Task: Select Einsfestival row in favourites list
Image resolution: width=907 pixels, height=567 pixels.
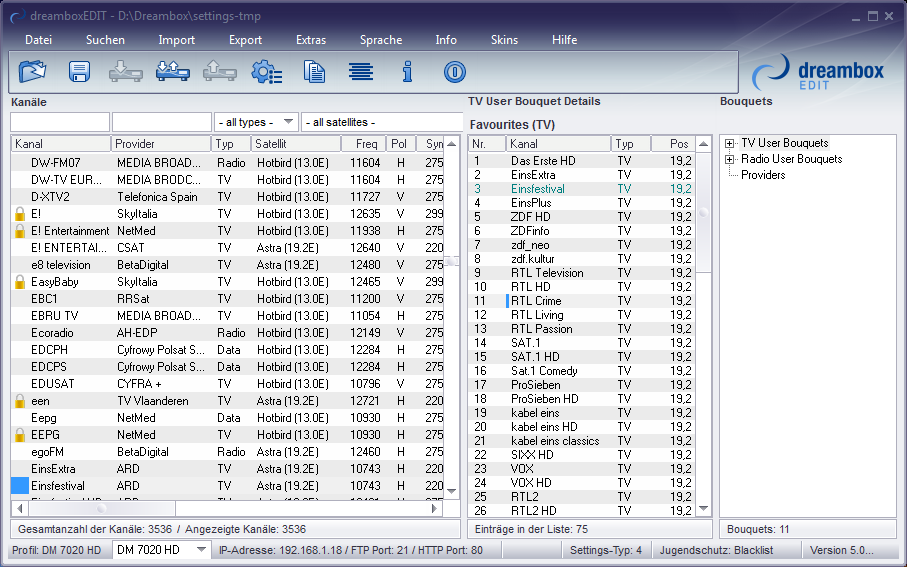Action: tap(581, 189)
